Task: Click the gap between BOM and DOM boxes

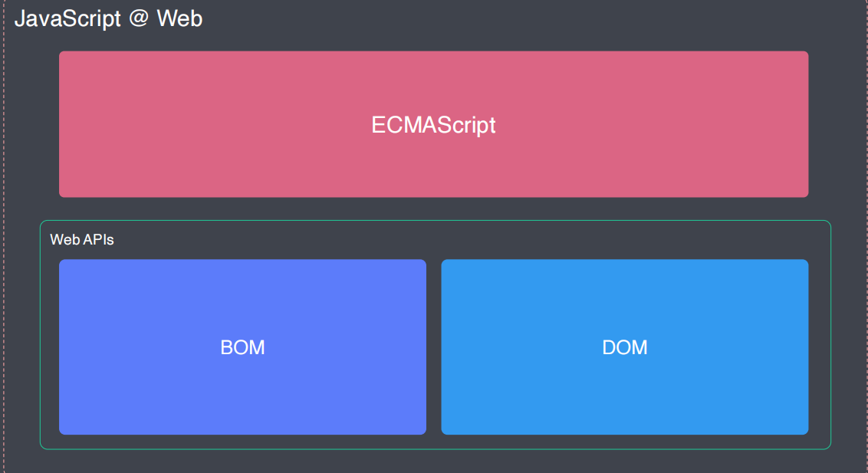Action: (x=433, y=347)
